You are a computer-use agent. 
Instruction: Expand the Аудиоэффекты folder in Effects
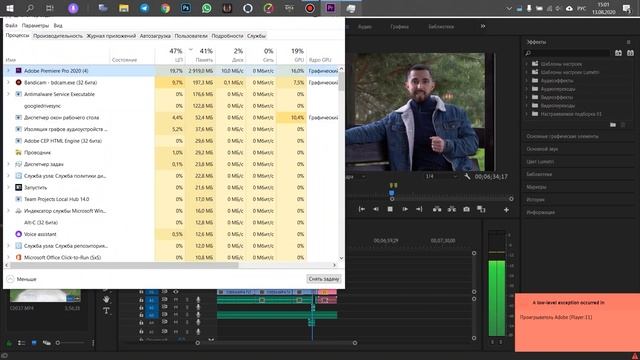point(527,80)
